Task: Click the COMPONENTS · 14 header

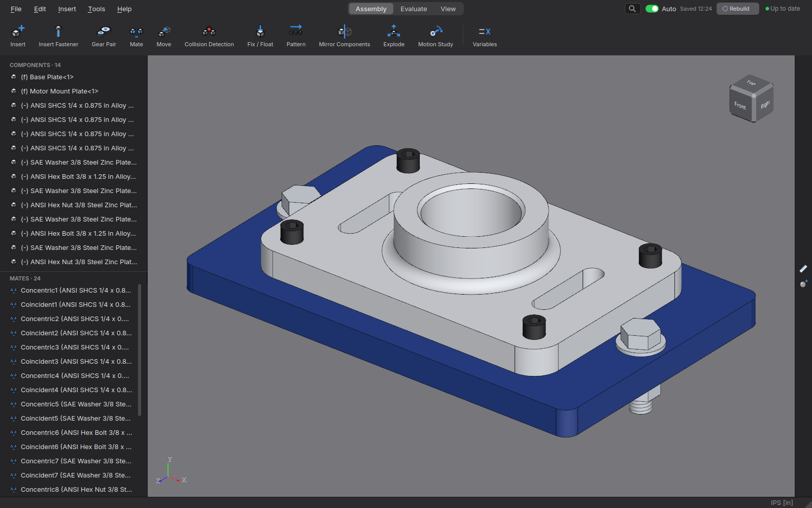Action: point(35,65)
